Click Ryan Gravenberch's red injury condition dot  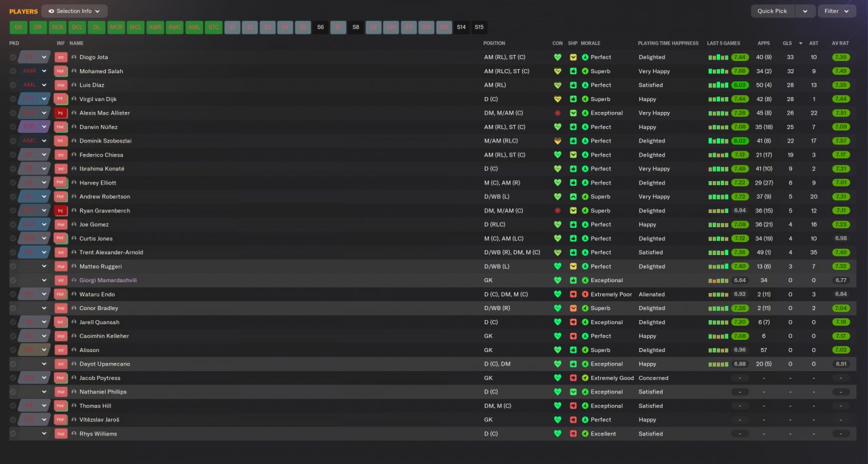[557, 210]
